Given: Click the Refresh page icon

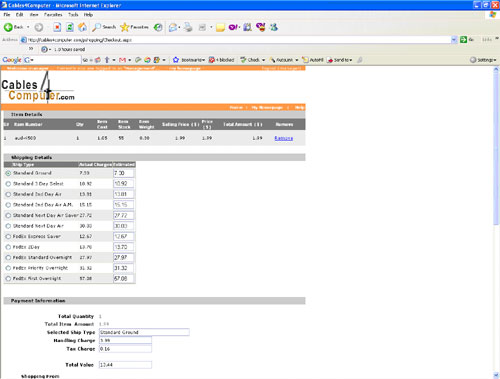Looking at the screenshot, I should pos(70,27).
